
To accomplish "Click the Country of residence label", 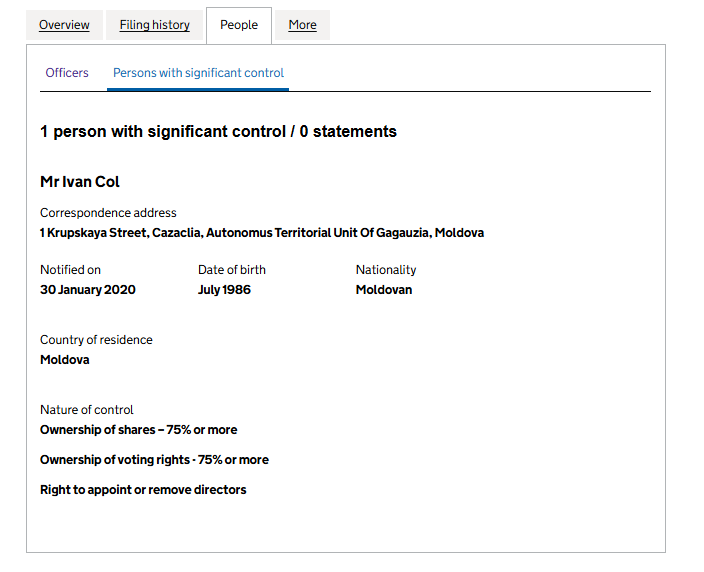I will pyautogui.click(x=96, y=340).
